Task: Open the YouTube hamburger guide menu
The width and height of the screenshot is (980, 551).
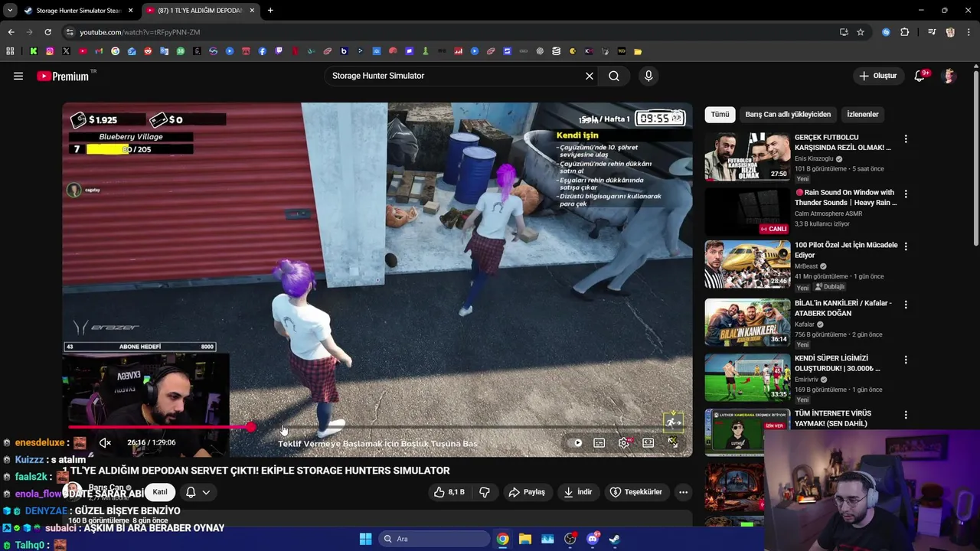Action: [x=18, y=76]
